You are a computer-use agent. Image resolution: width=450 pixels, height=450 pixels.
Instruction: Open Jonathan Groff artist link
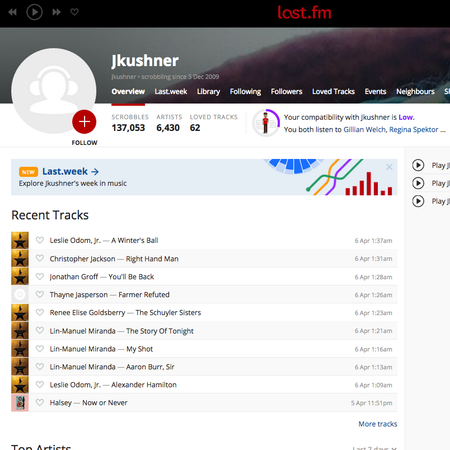pos(74,277)
